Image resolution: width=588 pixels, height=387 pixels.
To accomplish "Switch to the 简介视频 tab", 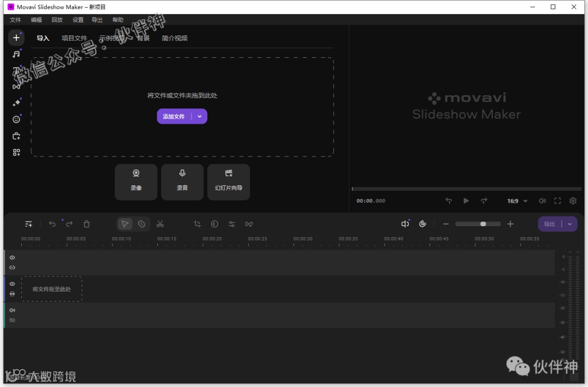I will 175,38.
